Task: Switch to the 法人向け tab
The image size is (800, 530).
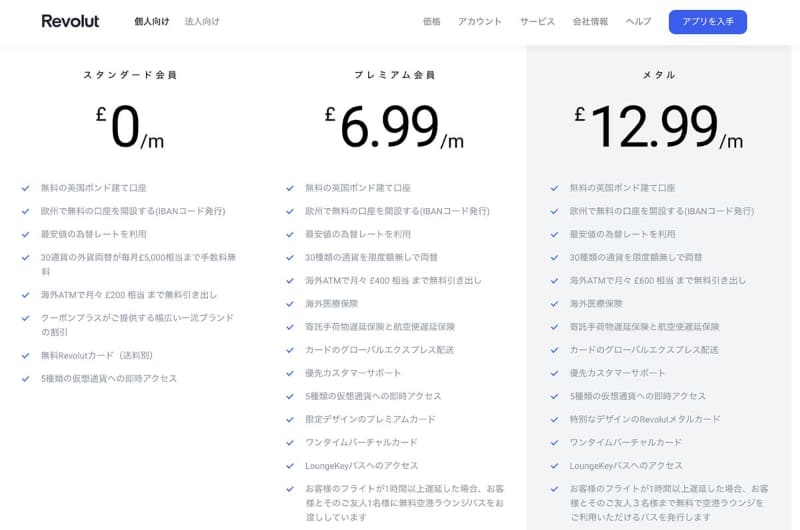Action: (x=202, y=21)
